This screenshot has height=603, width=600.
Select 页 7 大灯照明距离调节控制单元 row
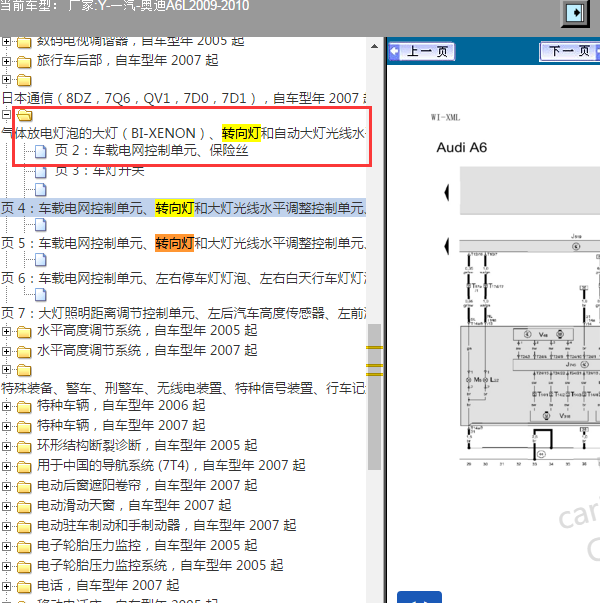183,313
